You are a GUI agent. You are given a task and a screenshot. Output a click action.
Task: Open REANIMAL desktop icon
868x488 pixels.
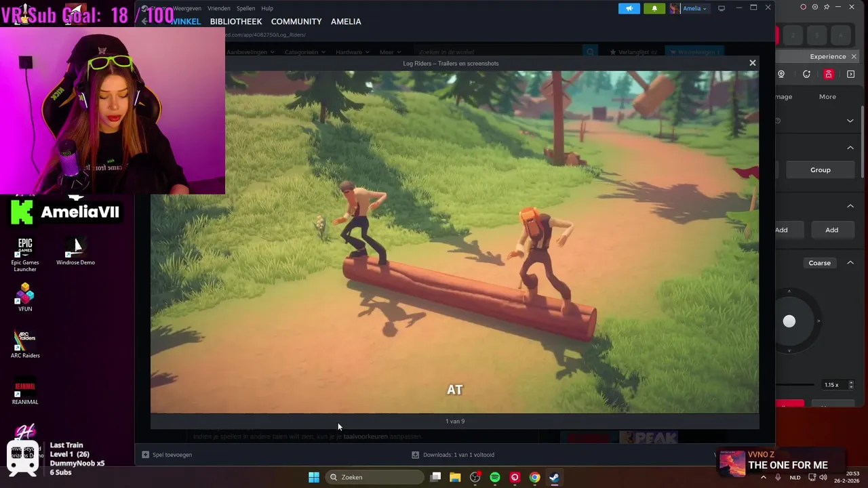(25, 391)
